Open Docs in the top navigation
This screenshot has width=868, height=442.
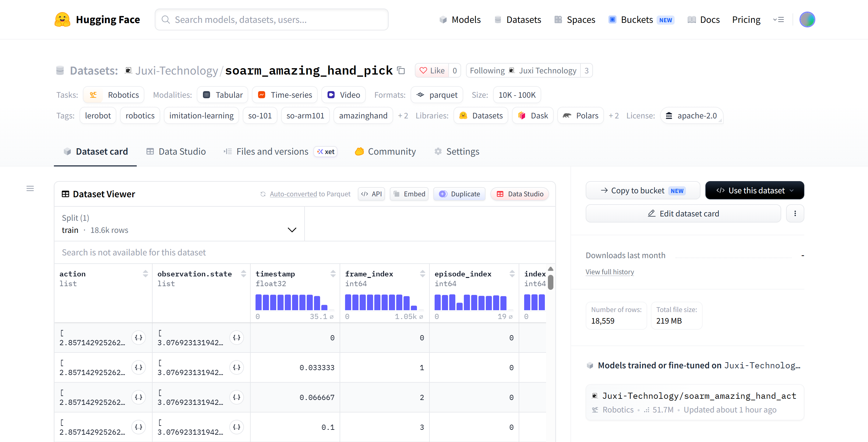pyautogui.click(x=704, y=19)
